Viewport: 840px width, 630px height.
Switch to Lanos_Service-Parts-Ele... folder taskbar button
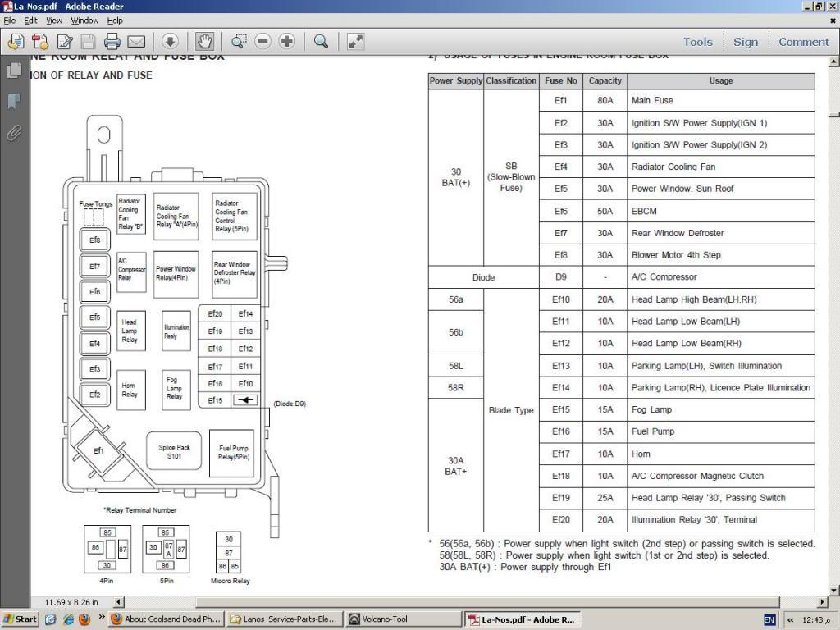(283, 619)
